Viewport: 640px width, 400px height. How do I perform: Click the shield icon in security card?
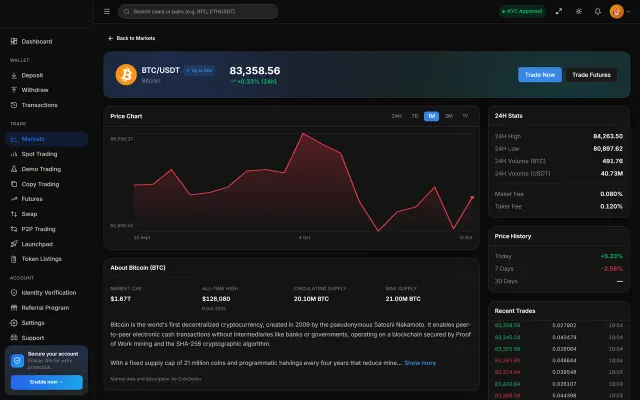17,361
